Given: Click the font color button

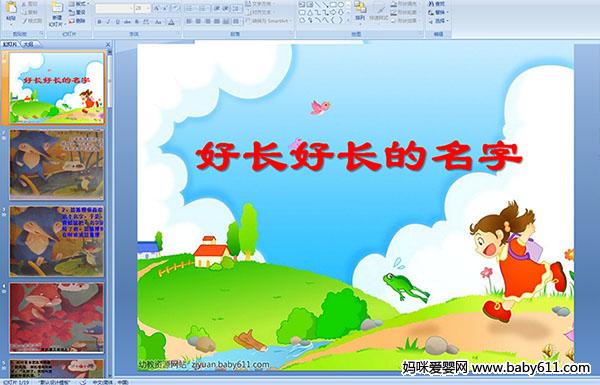Looking at the screenshot, I should pos(171,22).
